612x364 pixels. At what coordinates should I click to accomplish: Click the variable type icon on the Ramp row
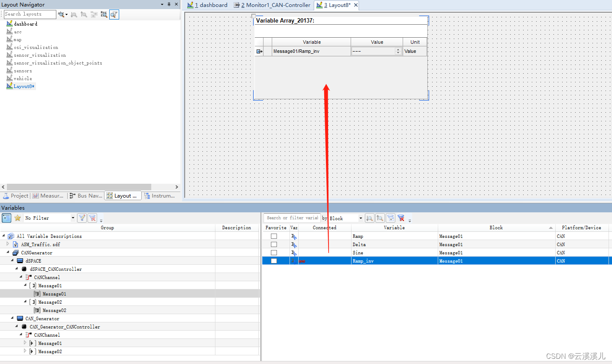[x=293, y=236]
